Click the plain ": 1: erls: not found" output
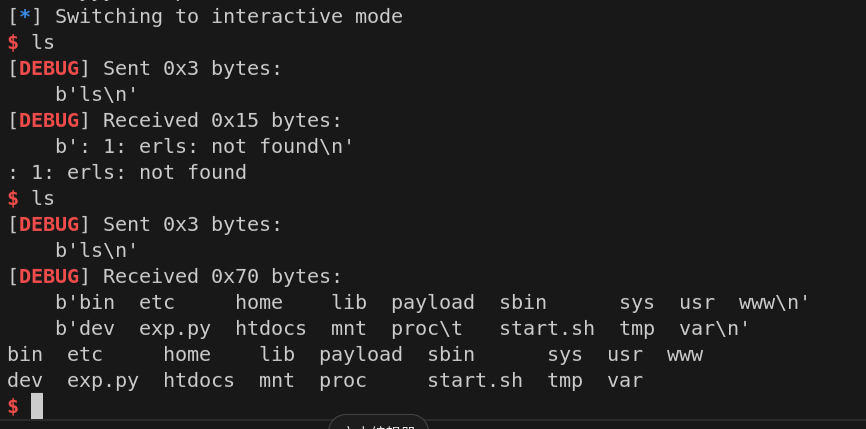 click(x=127, y=172)
